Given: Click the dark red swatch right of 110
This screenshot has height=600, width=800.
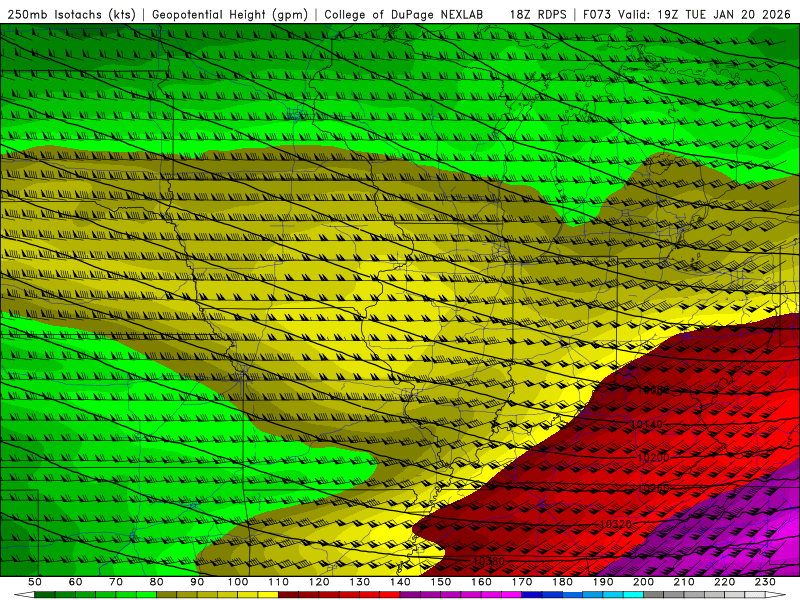Looking at the screenshot, I should click(x=288, y=595).
